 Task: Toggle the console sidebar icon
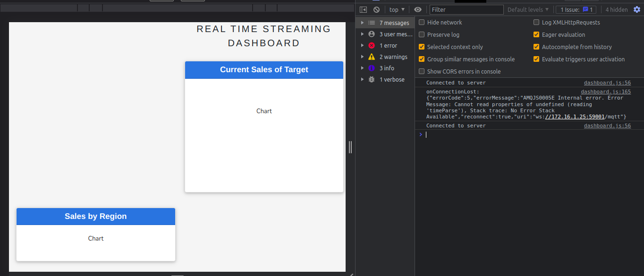tap(363, 9)
